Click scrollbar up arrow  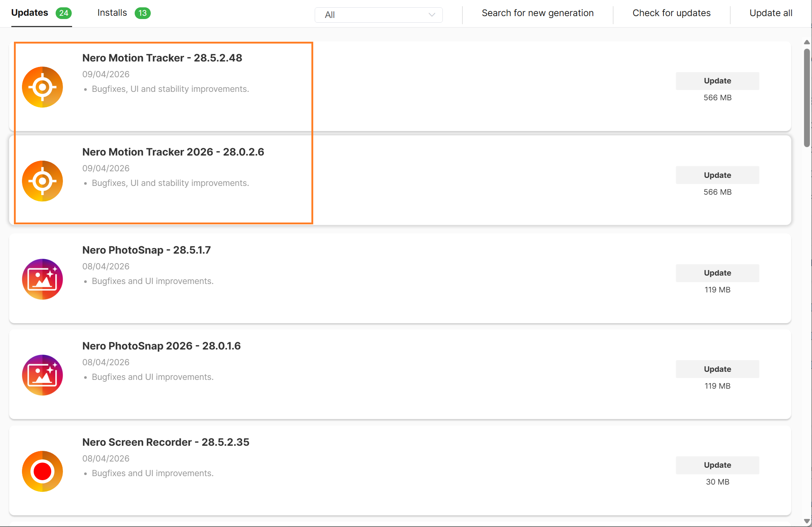click(x=807, y=42)
